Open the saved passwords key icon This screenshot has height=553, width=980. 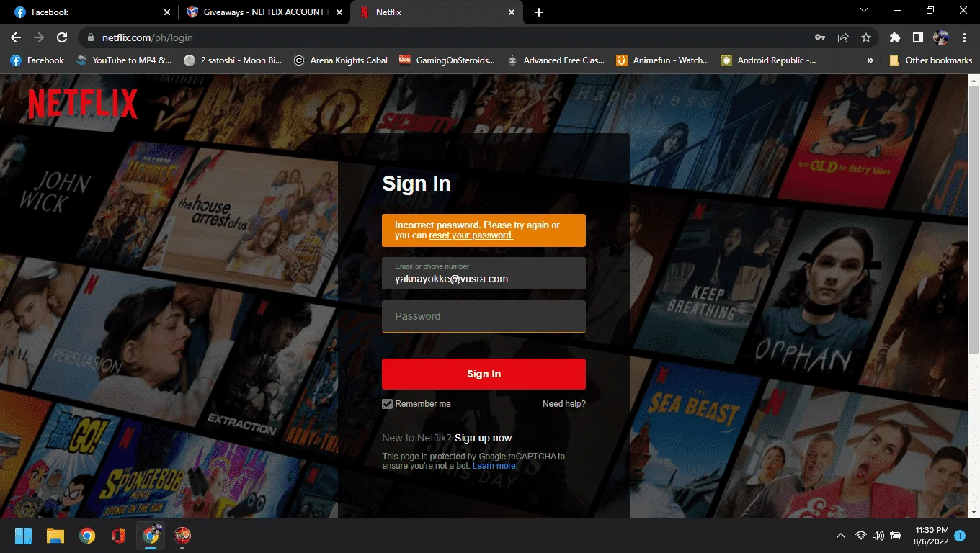pos(820,37)
